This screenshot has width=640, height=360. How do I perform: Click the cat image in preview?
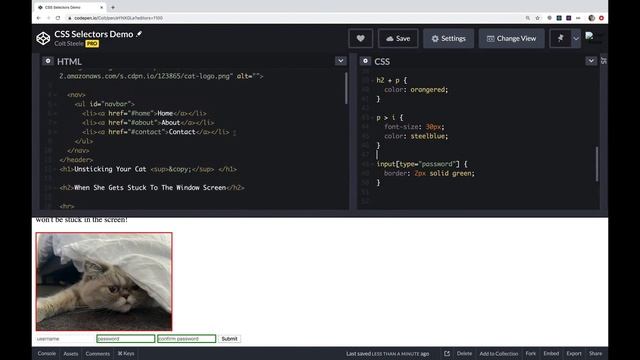click(104, 282)
